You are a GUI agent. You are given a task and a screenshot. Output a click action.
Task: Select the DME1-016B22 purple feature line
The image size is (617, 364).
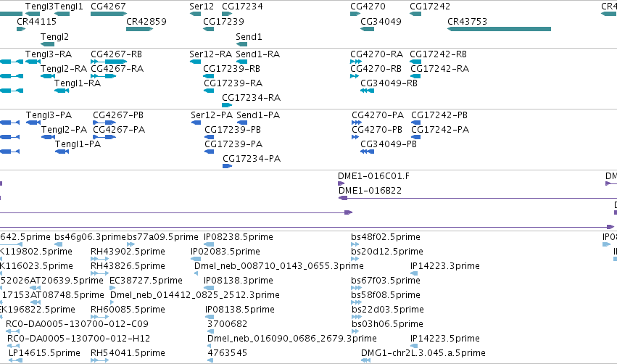pyautogui.click(x=478, y=198)
